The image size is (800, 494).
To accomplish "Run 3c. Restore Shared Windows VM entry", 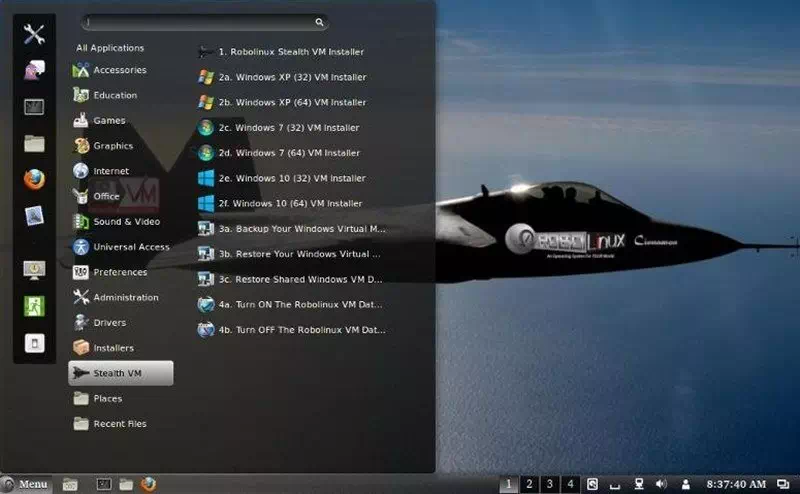I will tap(290, 279).
